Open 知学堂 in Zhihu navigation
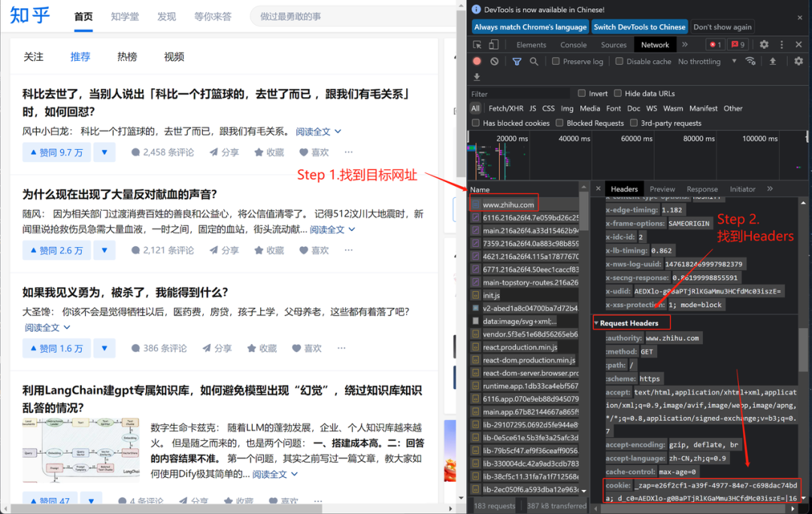This screenshot has height=514, width=812. (125, 17)
